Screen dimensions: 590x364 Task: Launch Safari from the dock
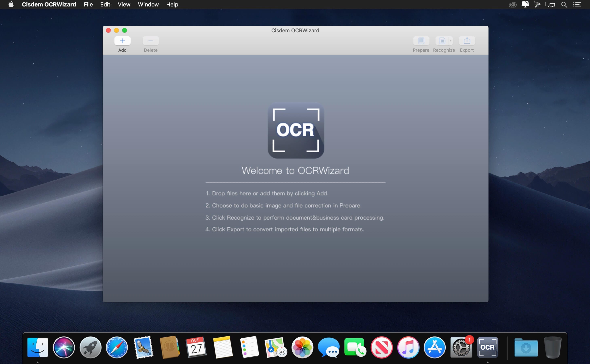pos(117,347)
